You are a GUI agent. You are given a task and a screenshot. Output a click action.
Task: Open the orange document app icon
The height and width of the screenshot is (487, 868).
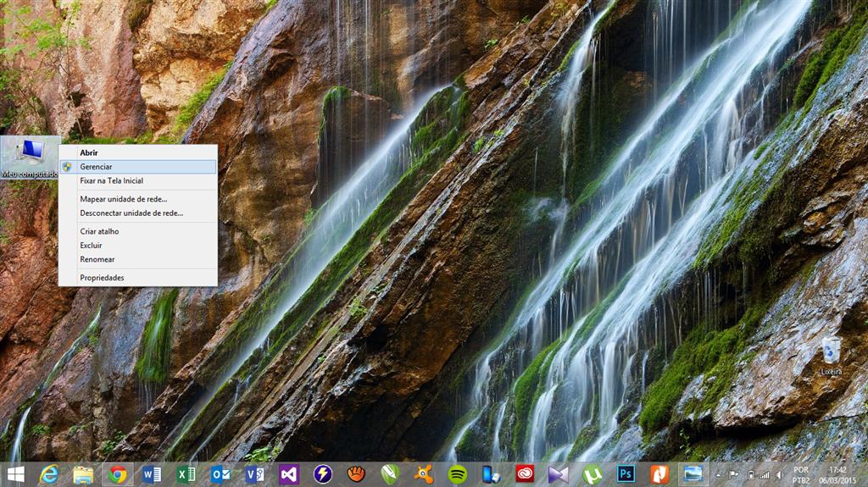click(659, 474)
